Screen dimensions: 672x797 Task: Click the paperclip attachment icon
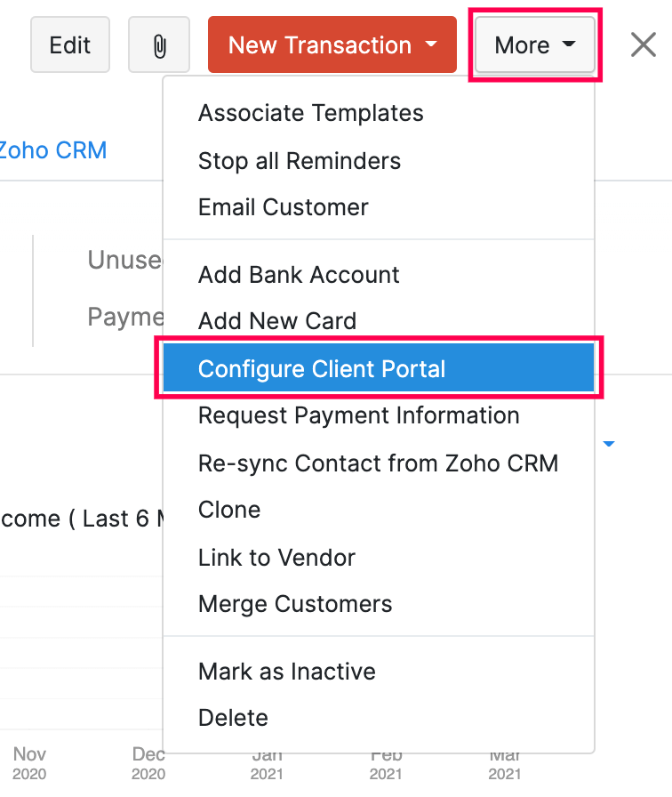[x=159, y=45]
